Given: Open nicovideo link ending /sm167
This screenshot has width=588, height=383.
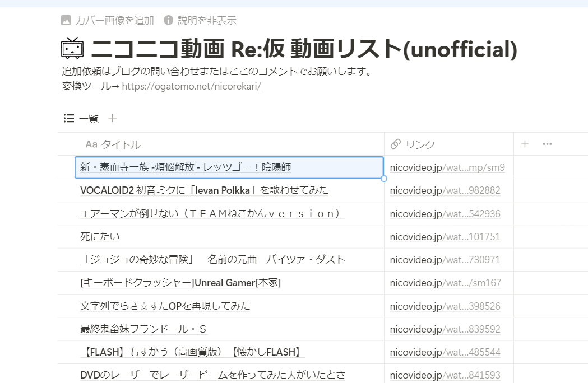Looking at the screenshot, I should pyautogui.click(x=446, y=283).
